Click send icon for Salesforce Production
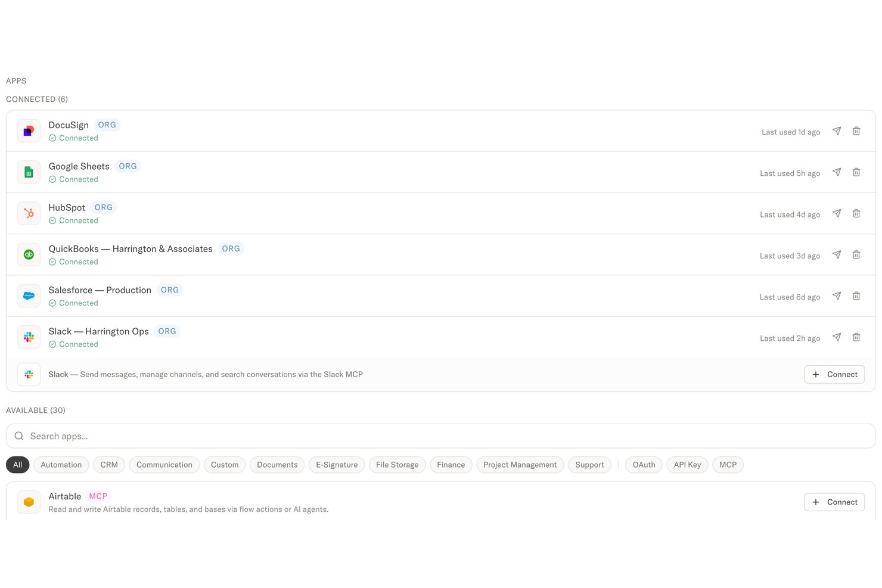This screenshot has height=588, width=882. 837,296
